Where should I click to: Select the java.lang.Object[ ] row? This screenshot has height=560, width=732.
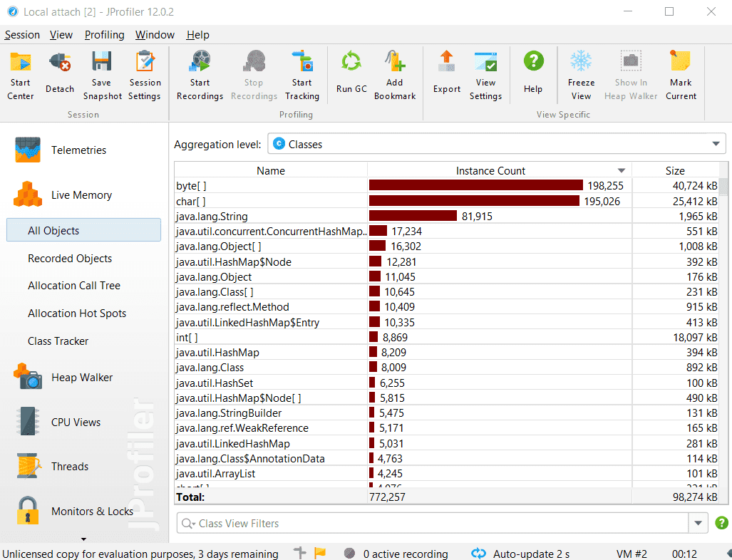[x=447, y=246]
